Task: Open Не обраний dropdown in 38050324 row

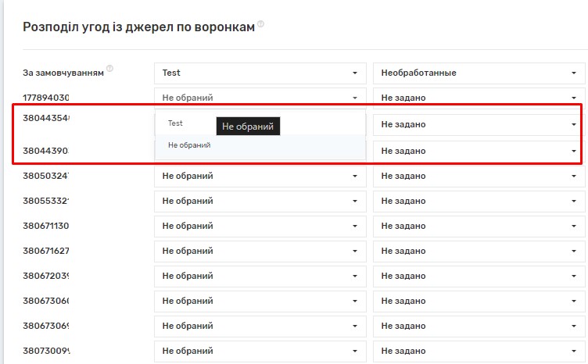Action: pyautogui.click(x=260, y=176)
